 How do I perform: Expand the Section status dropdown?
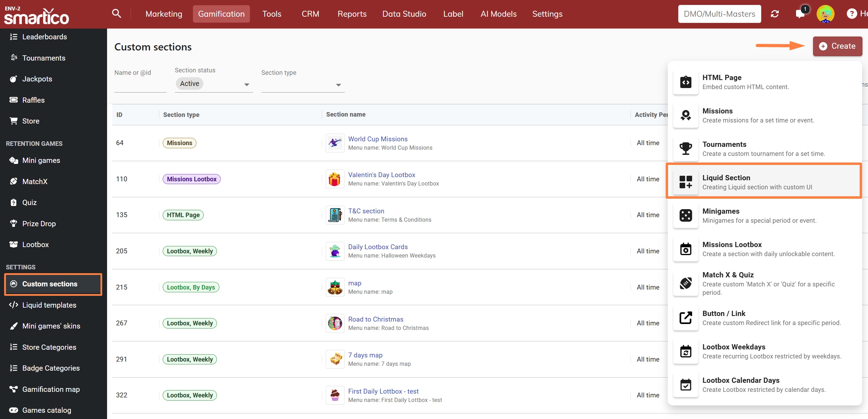click(246, 85)
